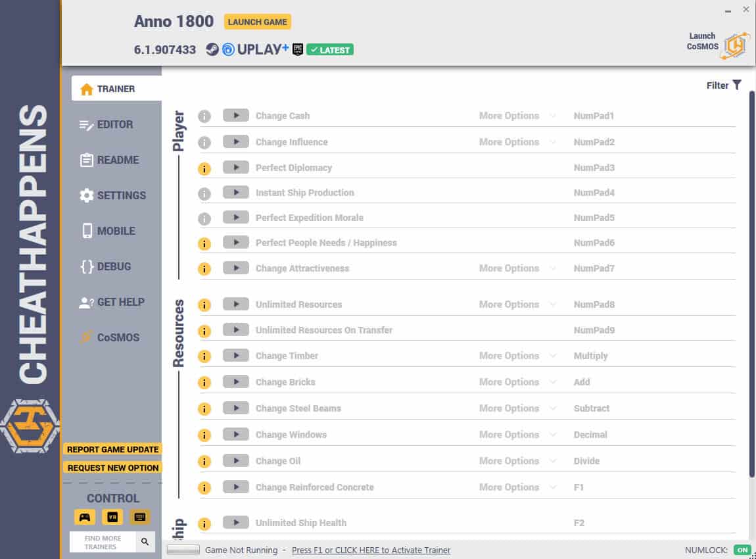
Task: Click the cheat list vertical scrollbar
Action: point(751,285)
